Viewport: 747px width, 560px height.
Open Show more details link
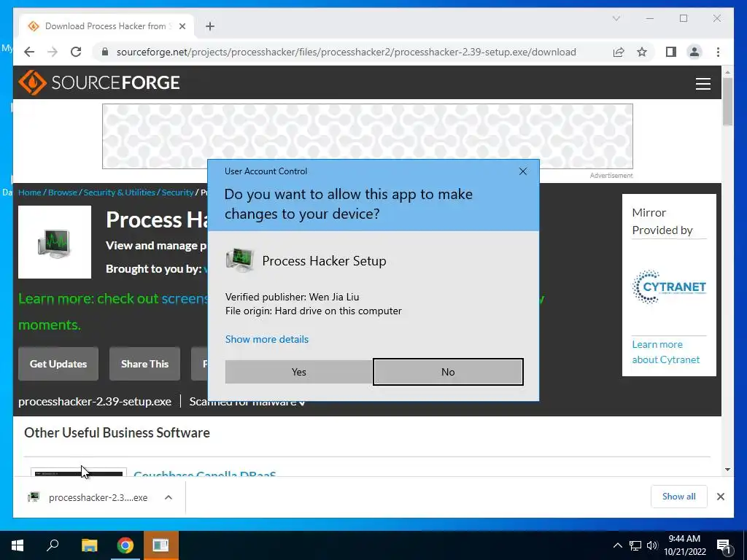[267, 339]
